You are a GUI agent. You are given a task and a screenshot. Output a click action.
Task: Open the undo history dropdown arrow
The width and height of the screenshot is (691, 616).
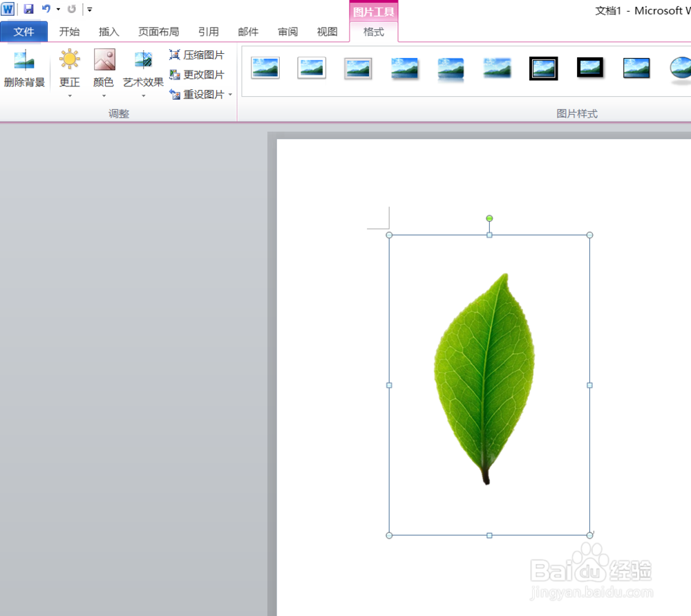point(58,9)
